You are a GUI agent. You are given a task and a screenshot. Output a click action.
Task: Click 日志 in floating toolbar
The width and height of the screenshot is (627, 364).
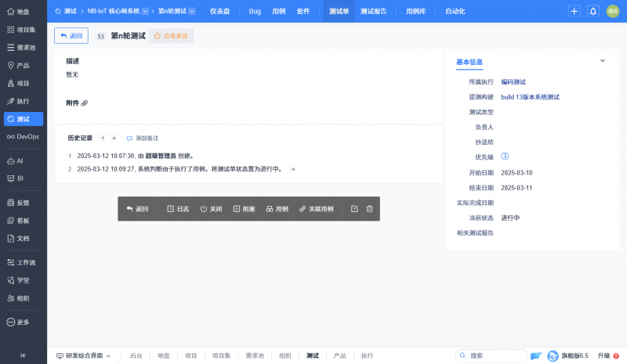tap(178, 209)
